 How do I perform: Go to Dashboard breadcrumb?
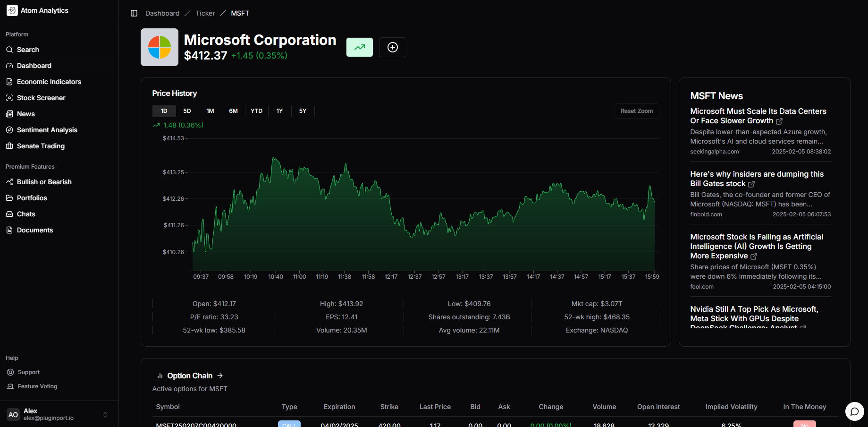tap(162, 13)
